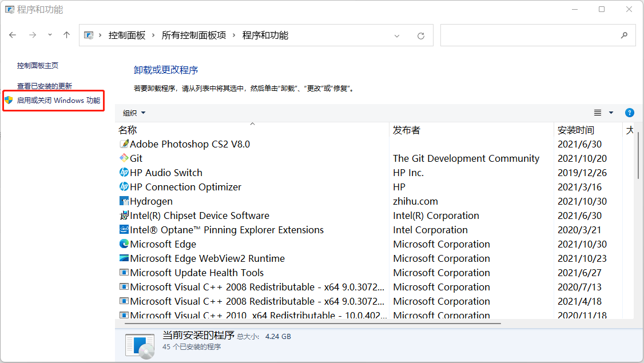Expand the chevron after the address bar icon
Image resolution: width=644 pixels, height=363 pixels.
coord(100,35)
